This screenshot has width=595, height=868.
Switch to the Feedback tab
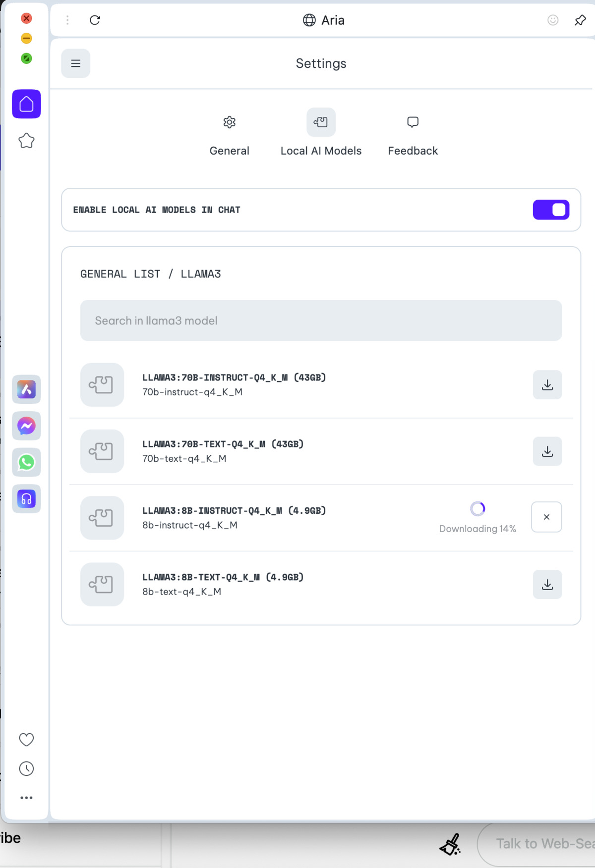[413, 134]
